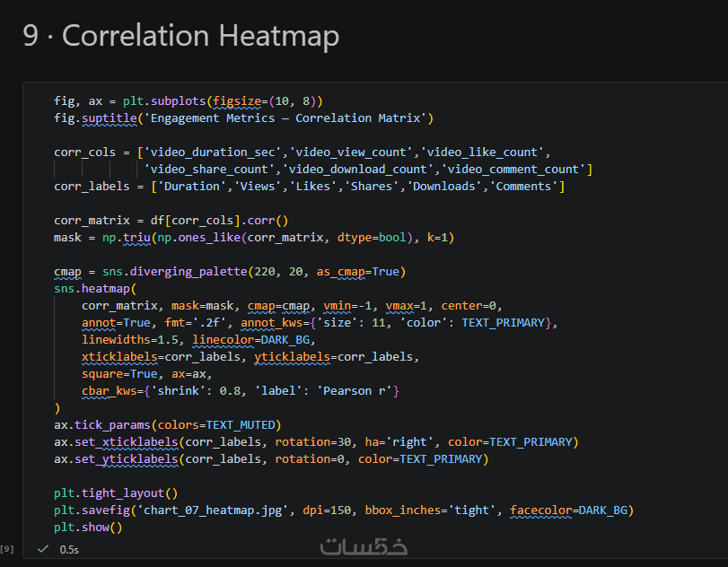Image resolution: width=728 pixels, height=567 pixels.
Task: Click the 'Pearson r' string
Action: coord(355,391)
